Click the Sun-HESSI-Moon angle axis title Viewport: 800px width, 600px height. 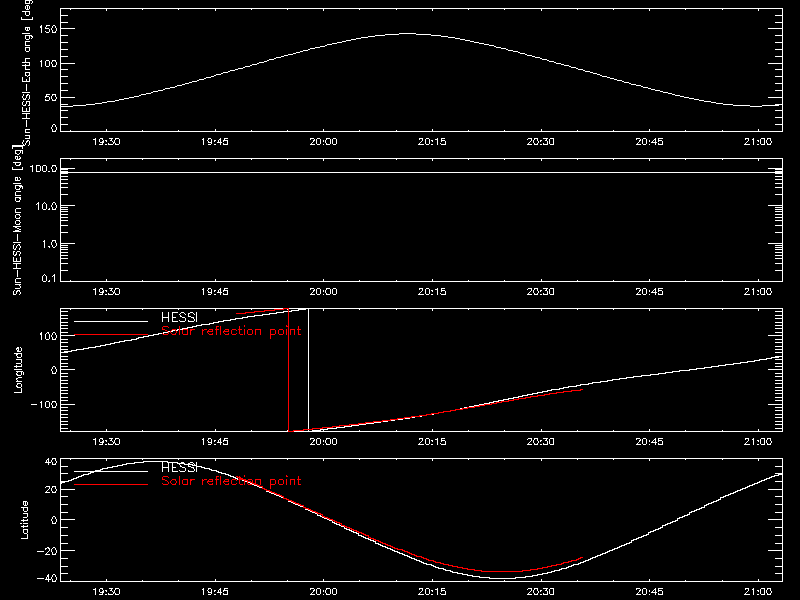[17, 220]
